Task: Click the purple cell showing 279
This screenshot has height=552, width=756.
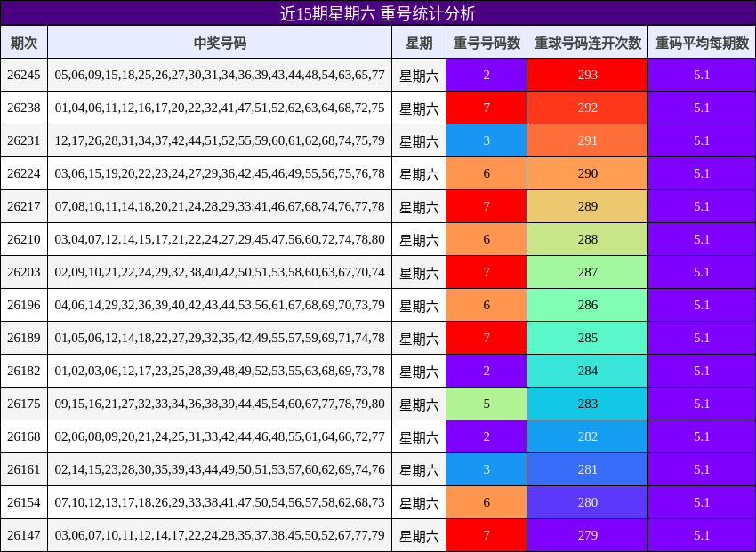Action: [587, 535]
